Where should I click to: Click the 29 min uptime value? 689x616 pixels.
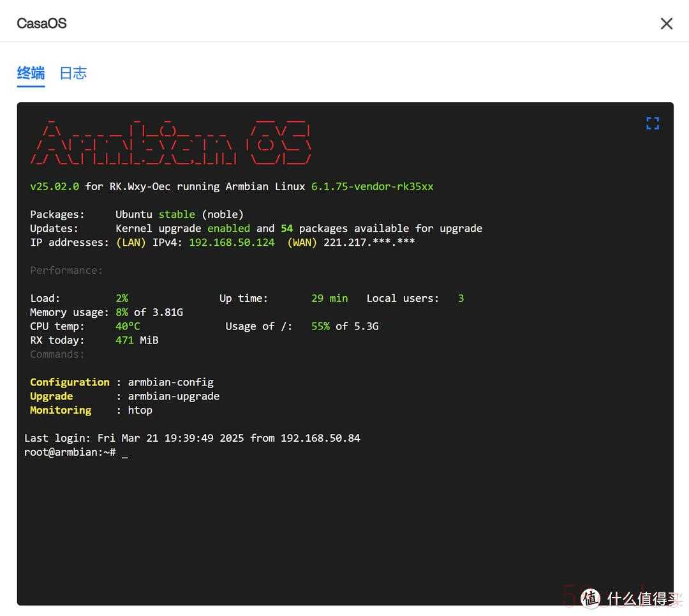pyautogui.click(x=330, y=299)
